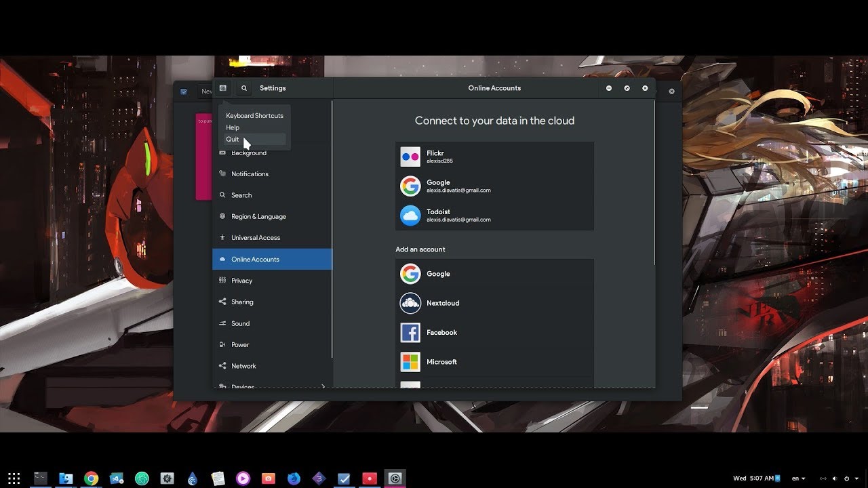868x488 pixels.
Task: Click the Settings sidebar scrollbar
Action: (332, 229)
